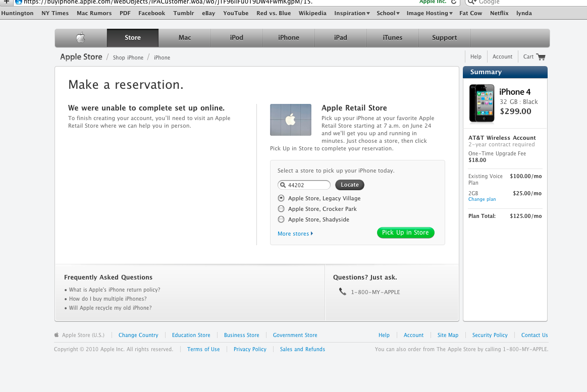The width and height of the screenshot is (587, 392).
Task: Click the iPhone 4 product image
Action: click(x=482, y=103)
